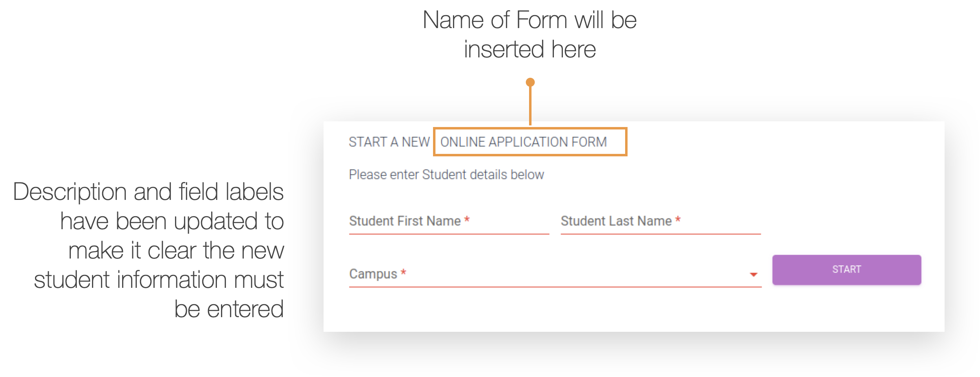Click the Student First Name label text
The width and height of the screenshot is (980, 377).
pos(405,221)
